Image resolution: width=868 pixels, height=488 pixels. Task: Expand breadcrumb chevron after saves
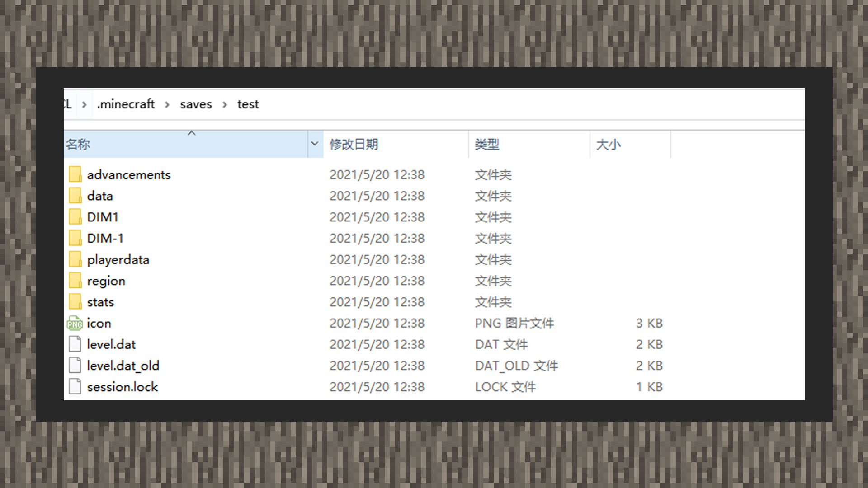point(225,104)
